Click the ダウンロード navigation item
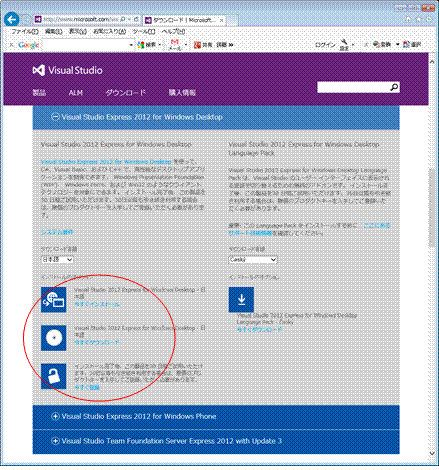Image resolution: width=439 pixels, height=470 pixels. pos(126,93)
